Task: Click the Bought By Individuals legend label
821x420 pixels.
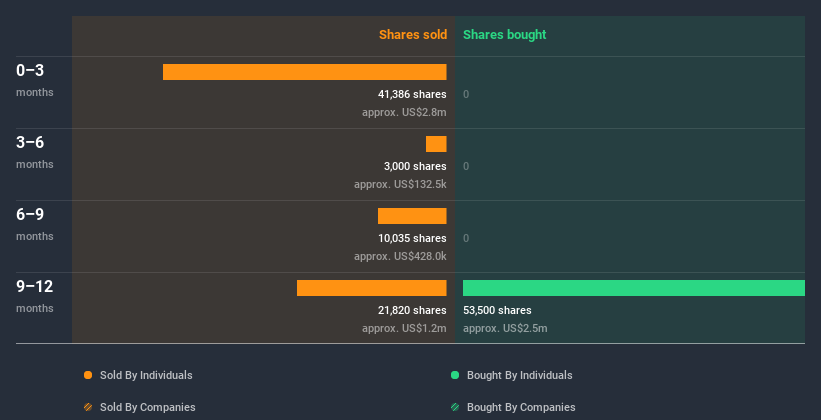Action: [519, 375]
